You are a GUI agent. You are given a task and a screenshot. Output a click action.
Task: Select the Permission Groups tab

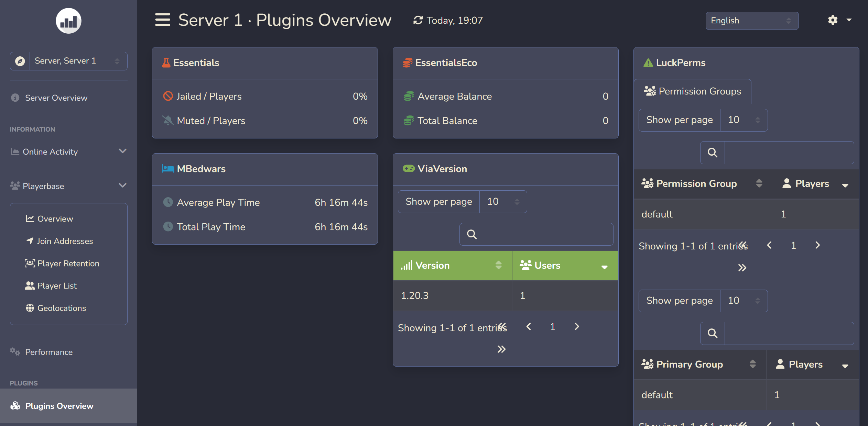[x=693, y=91]
